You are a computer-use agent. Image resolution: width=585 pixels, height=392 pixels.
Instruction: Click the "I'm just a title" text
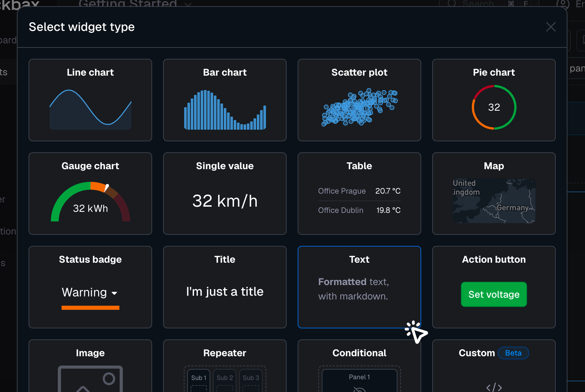(225, 292)
